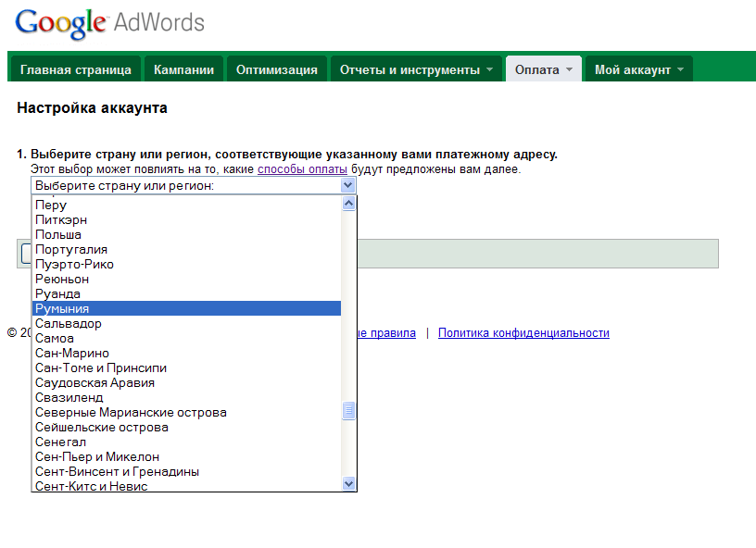This screenshot has height=548, width=756.
Task: Open the Политика конфиденциальности link
Action: [x=523, y=333]
